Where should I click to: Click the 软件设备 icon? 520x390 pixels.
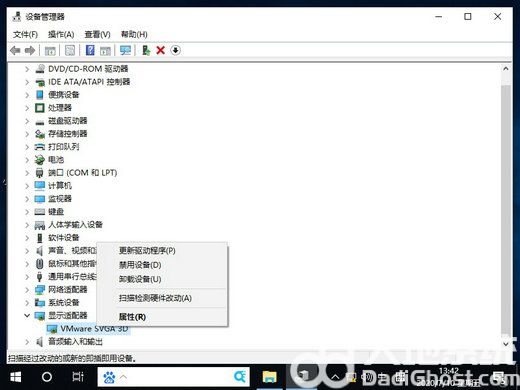tap(40, 238)
